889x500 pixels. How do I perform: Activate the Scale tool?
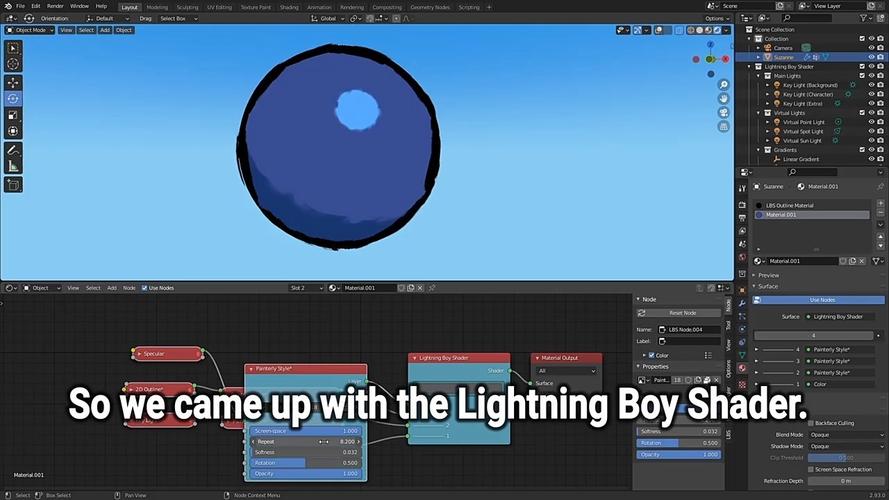pyautogui.click(x=13, y=115)
